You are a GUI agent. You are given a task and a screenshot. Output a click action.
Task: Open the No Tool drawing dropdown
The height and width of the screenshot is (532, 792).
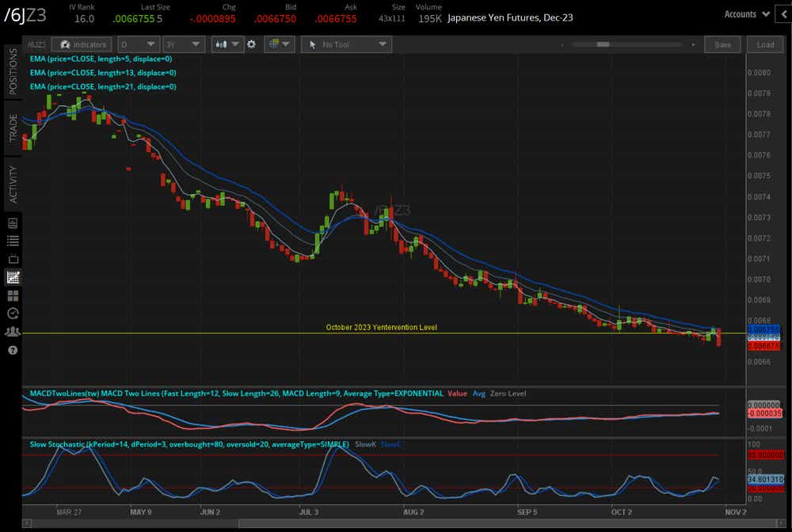click(x=346, y=45)
